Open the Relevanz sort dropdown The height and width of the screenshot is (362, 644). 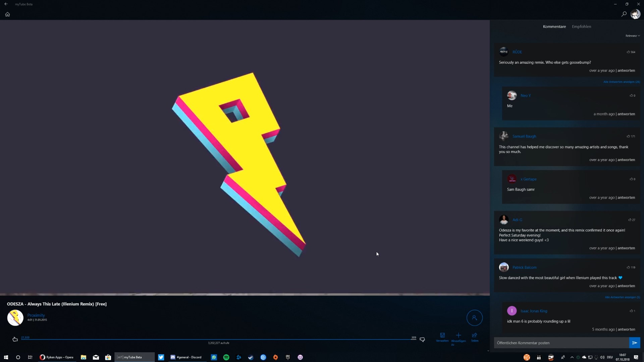pyautogui.click(x=633, y=36)
